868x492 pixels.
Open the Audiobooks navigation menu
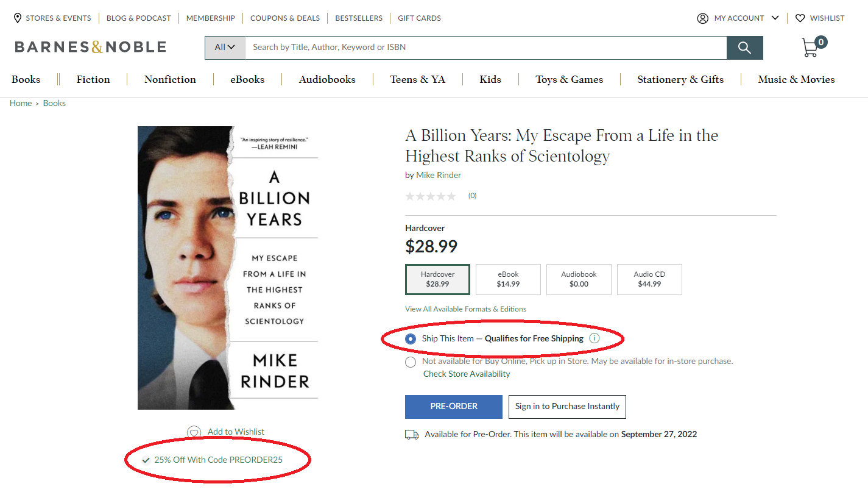[327, 79]
